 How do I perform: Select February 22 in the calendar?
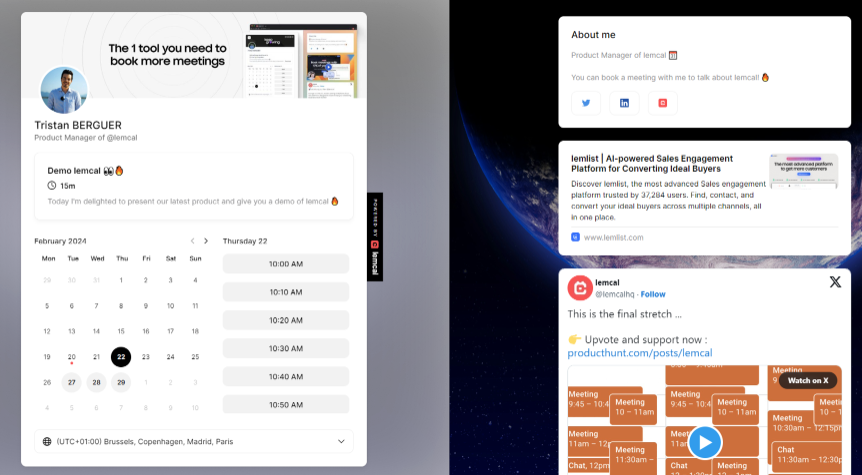121,357
